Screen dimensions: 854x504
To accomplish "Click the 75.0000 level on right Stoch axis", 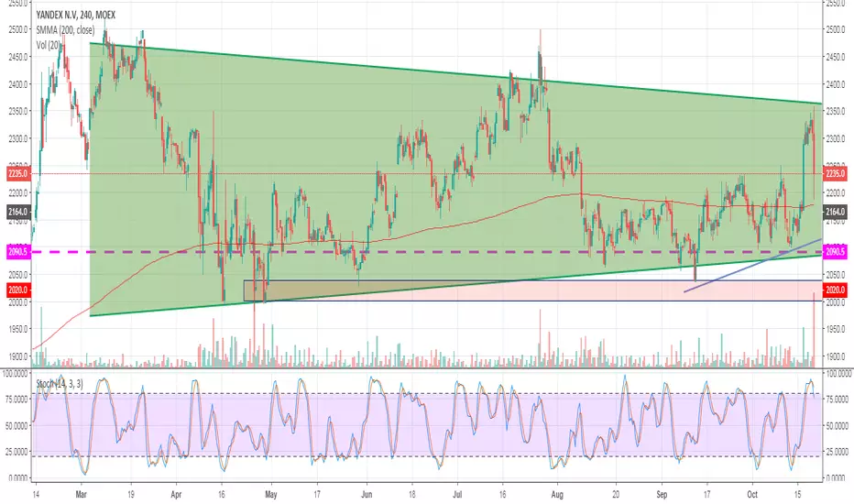I will pyautogui.click(x=838, y=400).
